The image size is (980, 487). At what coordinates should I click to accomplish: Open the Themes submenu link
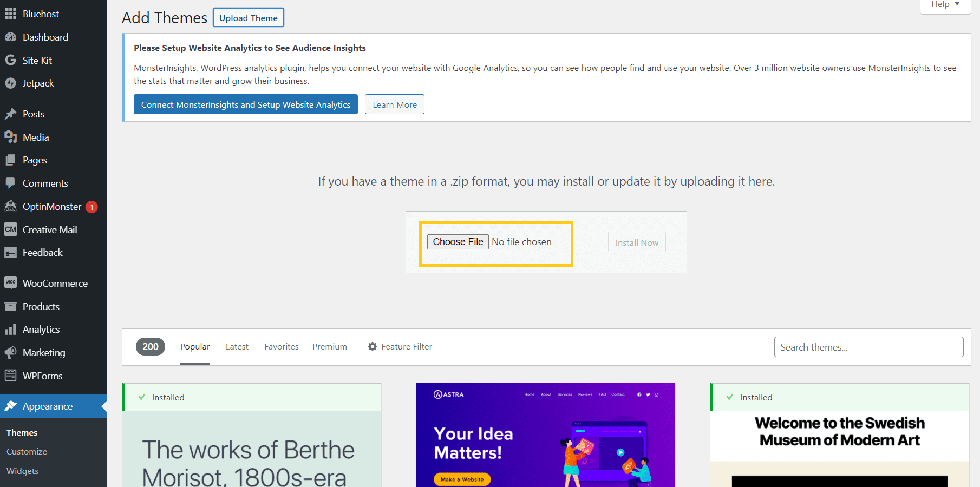click(x=22, y=433)
